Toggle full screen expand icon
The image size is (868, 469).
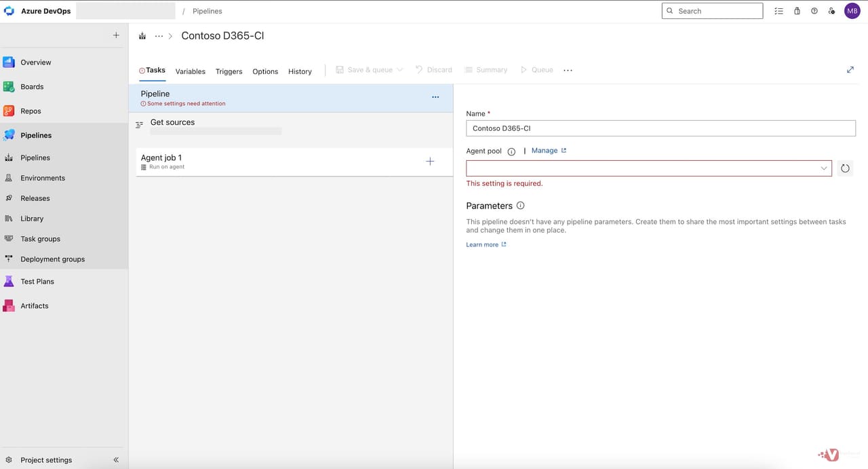click(x=850, y=70)
